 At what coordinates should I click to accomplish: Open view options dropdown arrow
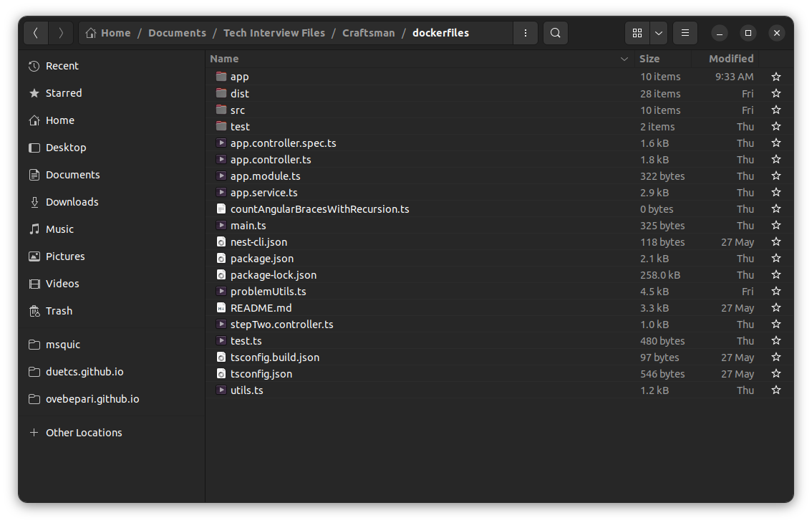(x=658, y=33)
